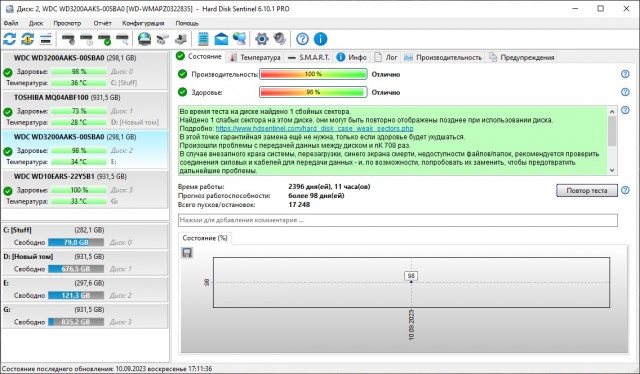Switch to the Инфо tab

[x=351, y=58]
